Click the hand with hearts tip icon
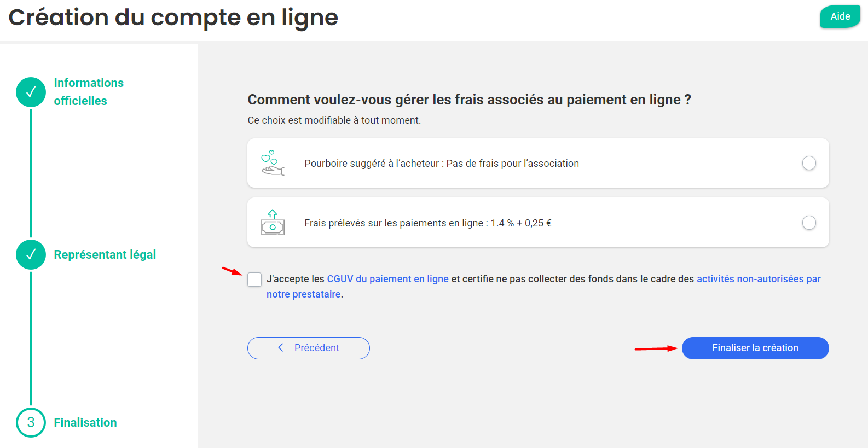 [x=273, y=163]
